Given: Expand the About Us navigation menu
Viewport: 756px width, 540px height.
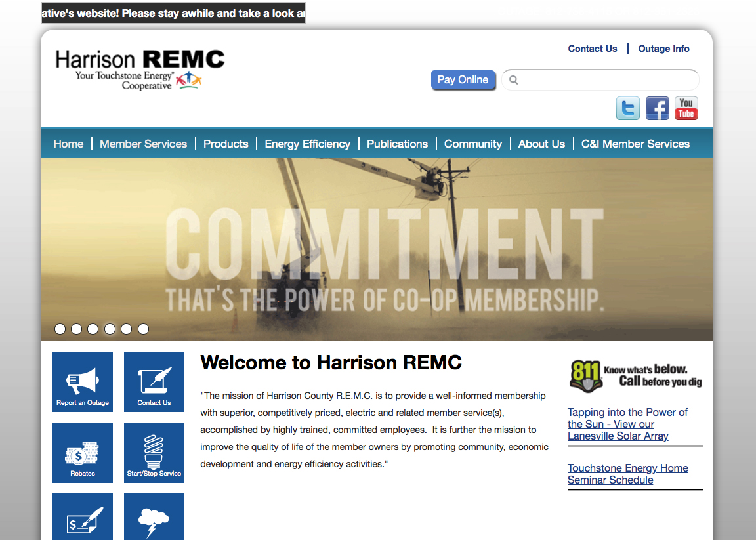Looking at the screenshot, I should tap(541, 144).
